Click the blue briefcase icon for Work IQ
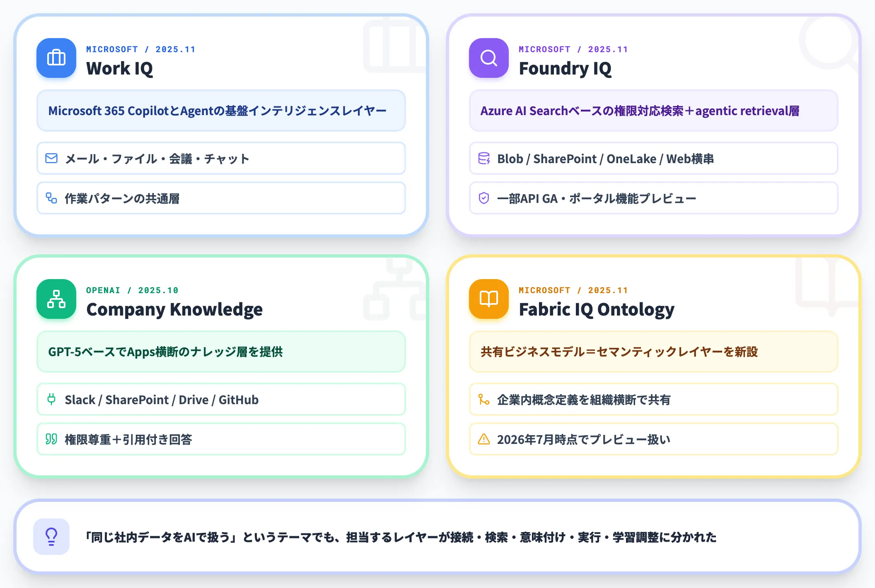 tap(56, 58)
